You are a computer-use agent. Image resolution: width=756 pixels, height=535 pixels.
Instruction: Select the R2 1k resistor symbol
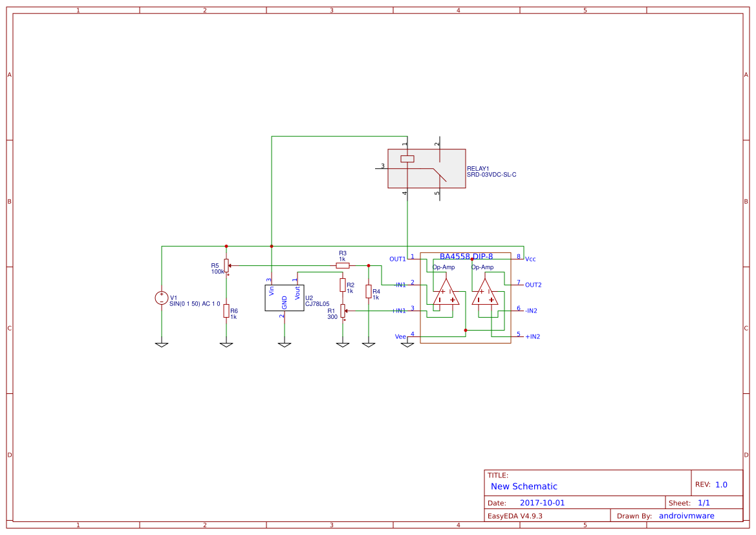pyautogui.click(x=343, y=286)
